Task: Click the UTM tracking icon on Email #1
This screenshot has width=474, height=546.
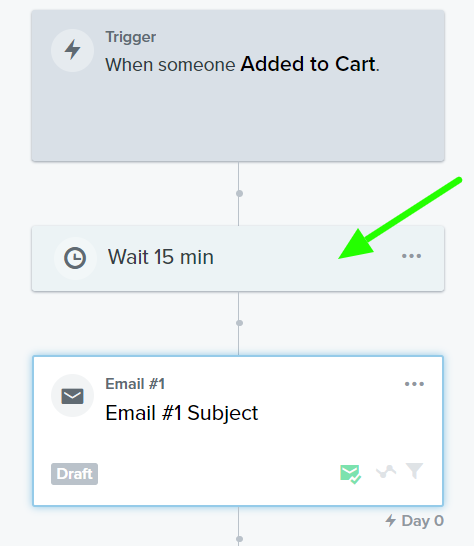Action: point(386,472)
